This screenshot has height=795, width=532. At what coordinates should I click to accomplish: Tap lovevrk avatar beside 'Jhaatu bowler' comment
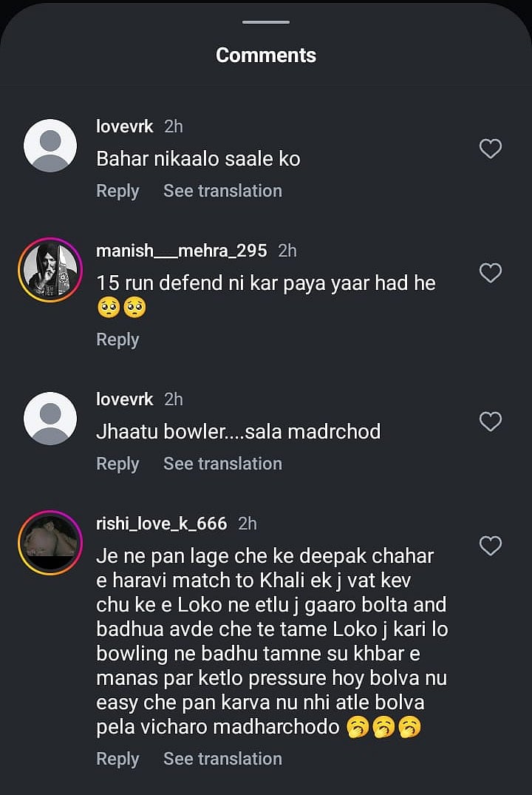(x=50, y=419)
